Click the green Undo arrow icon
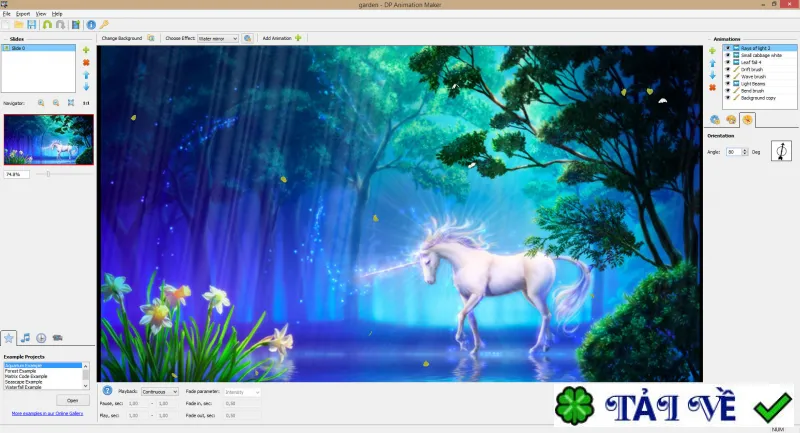800x433 pixels. 47,24
